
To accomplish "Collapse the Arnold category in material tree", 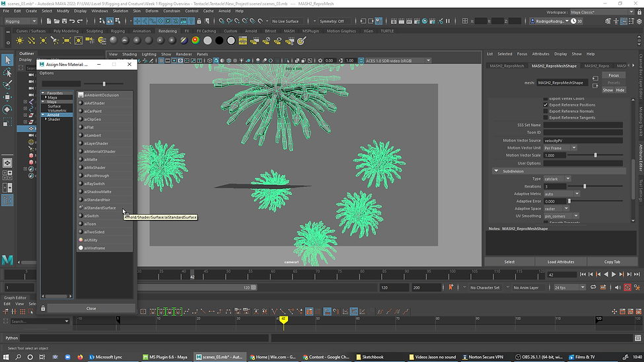I will coord(43,115).
